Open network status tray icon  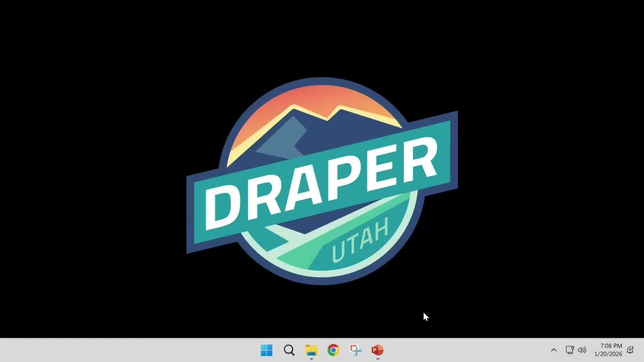570,350
